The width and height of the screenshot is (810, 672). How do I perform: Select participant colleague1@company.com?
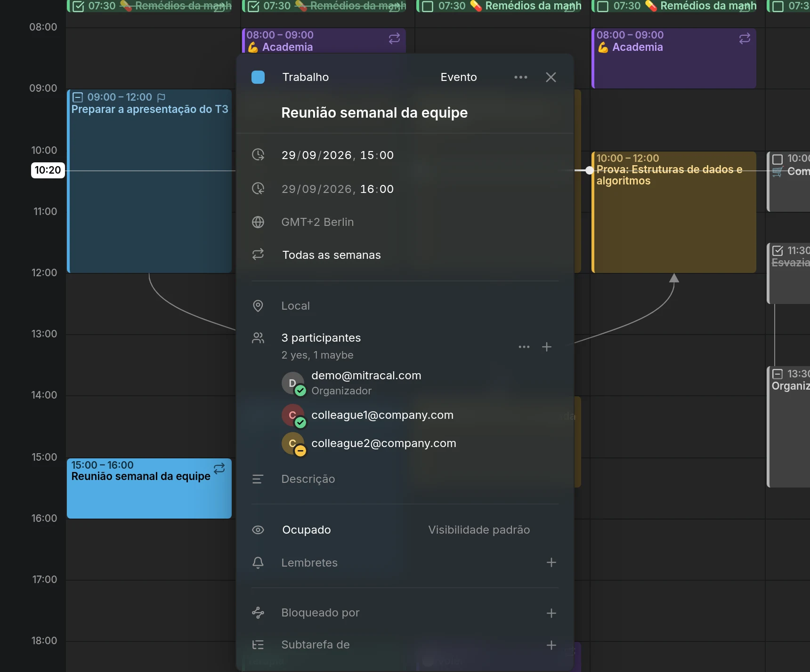(x=367, y=415)
